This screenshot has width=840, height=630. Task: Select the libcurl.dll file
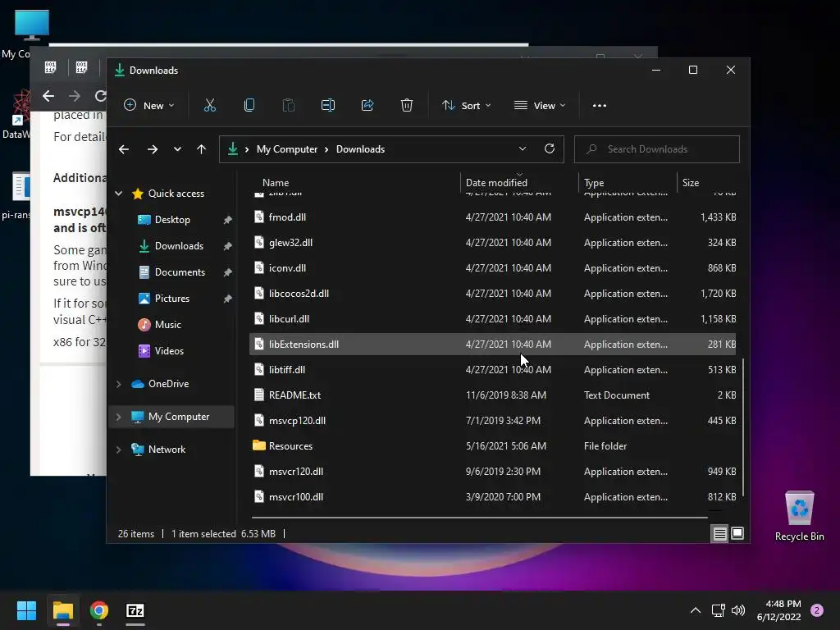coord(492,319)
